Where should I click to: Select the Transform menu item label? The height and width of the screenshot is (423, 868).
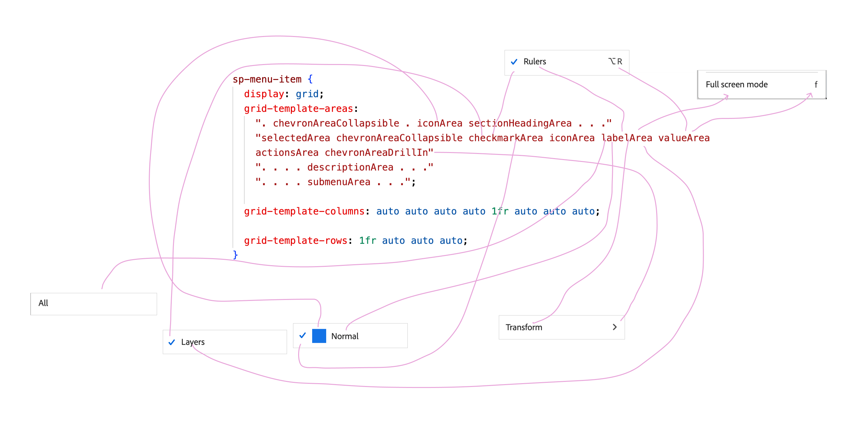(x=524, y=327)
